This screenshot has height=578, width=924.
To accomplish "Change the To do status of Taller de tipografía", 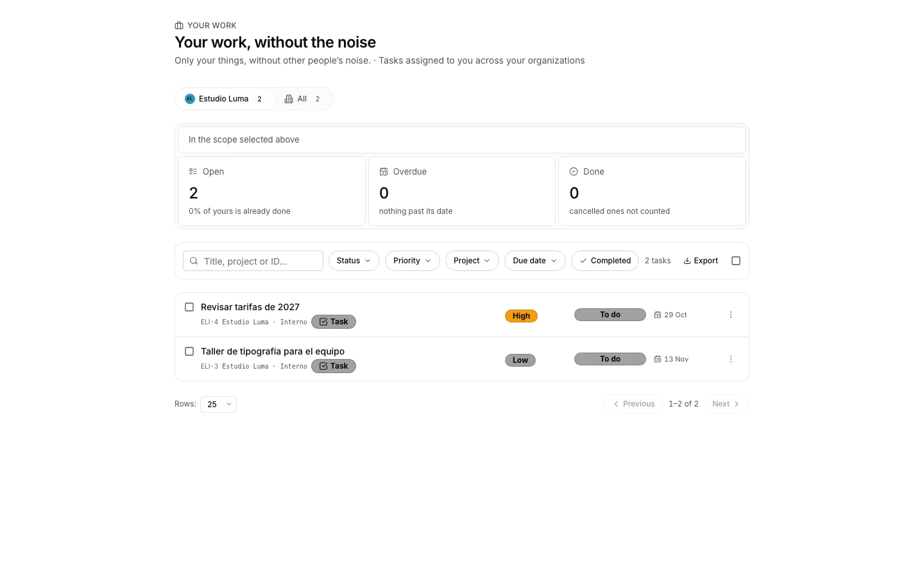I will (610, 359).
